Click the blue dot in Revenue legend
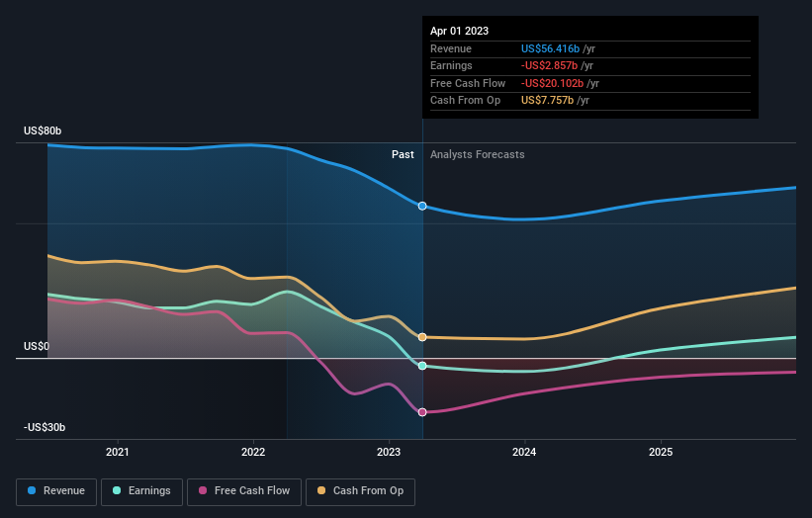The width and height of the screenshot is (812, 518). point(32,490)
